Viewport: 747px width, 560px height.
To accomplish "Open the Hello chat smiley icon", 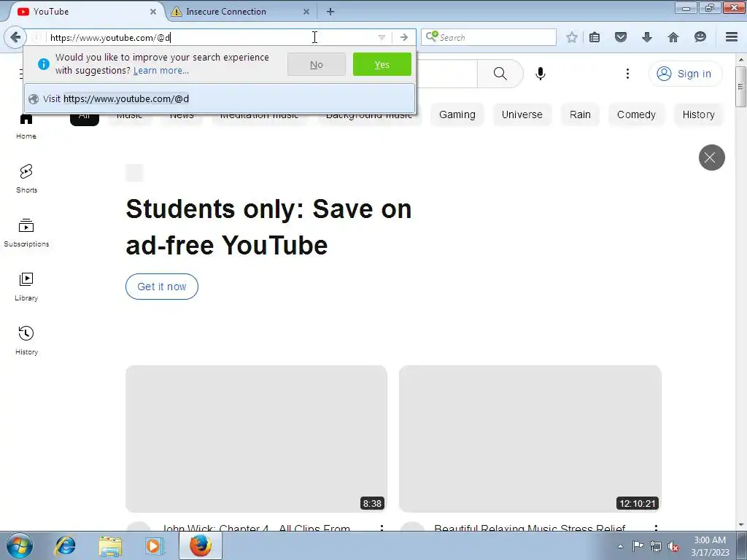I will [x=700, y=37].
